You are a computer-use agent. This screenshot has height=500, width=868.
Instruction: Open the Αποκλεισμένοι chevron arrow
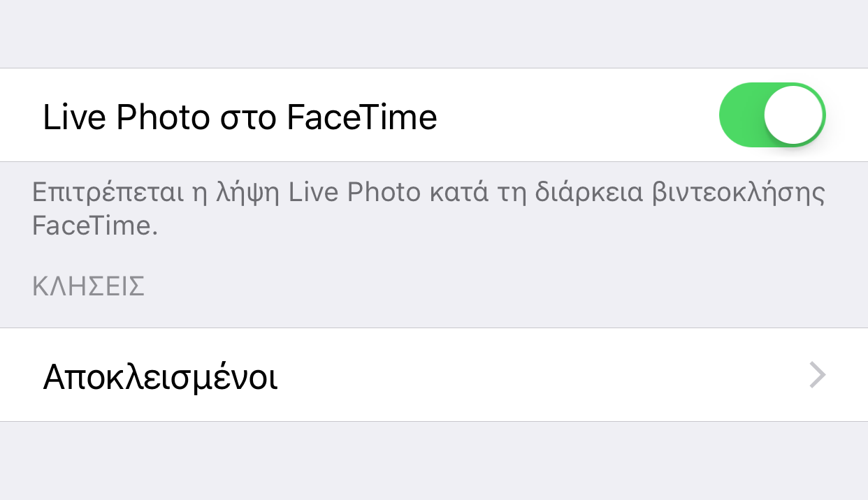pos(817,376)
